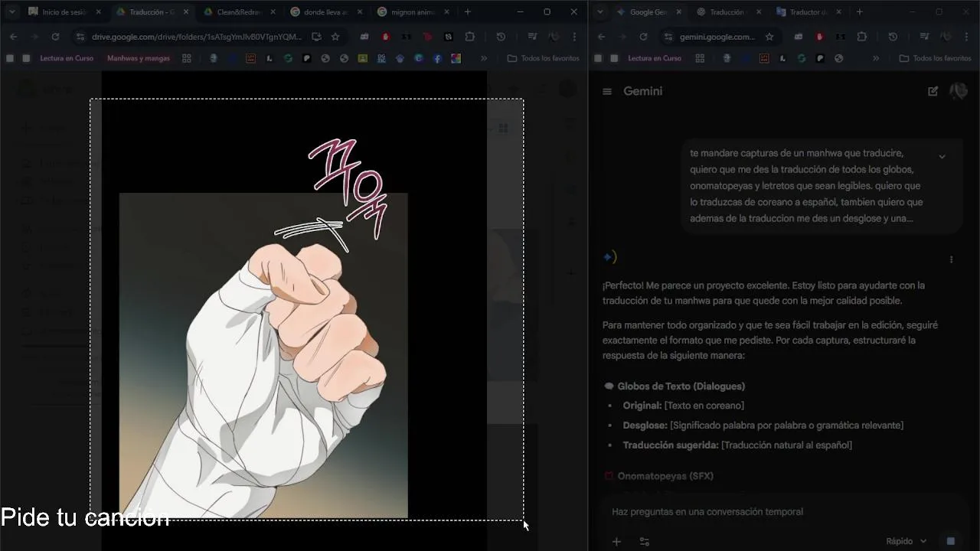The width and height of the screenshot is (980, 551).
Task: Open the three-dot options beside Gemini's response
Action: coord(951,259)
